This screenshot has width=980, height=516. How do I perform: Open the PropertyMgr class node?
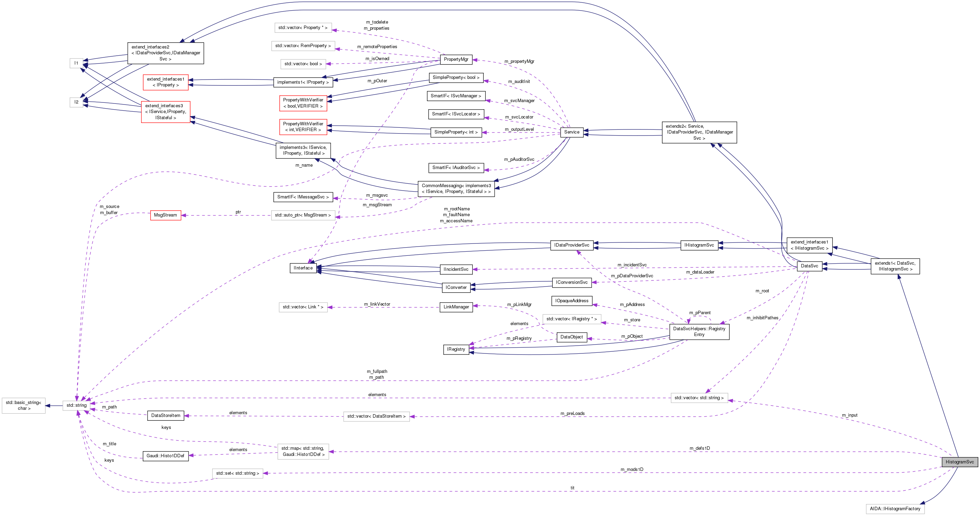click(456, 59)
